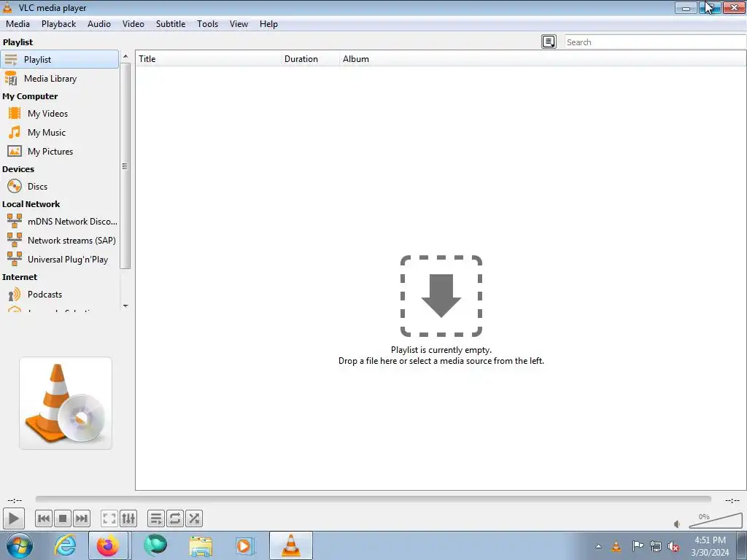Change the playlist view mode icon
This screenshot has width=747, height=560.
pyautogui.click(x=549, y=42)
